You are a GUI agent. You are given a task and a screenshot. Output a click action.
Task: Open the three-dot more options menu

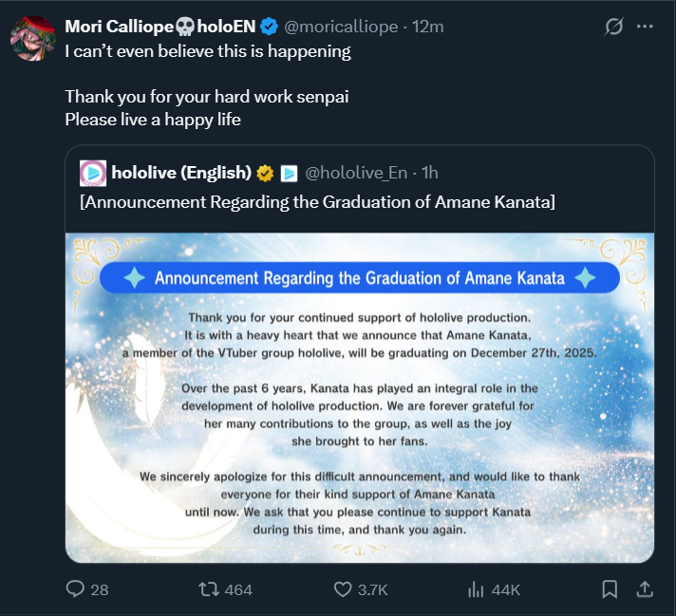[x=647, y=28]
